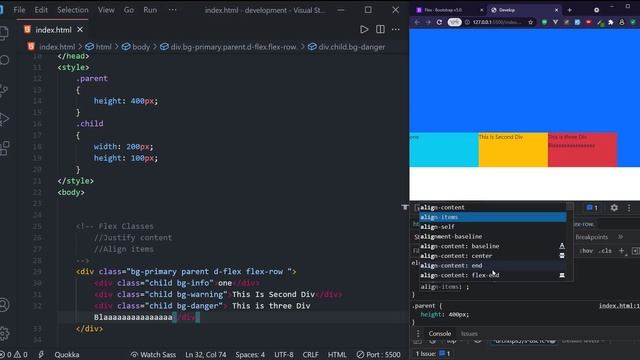Select align-content autocomplete suggestion

[x=493, y=207]
